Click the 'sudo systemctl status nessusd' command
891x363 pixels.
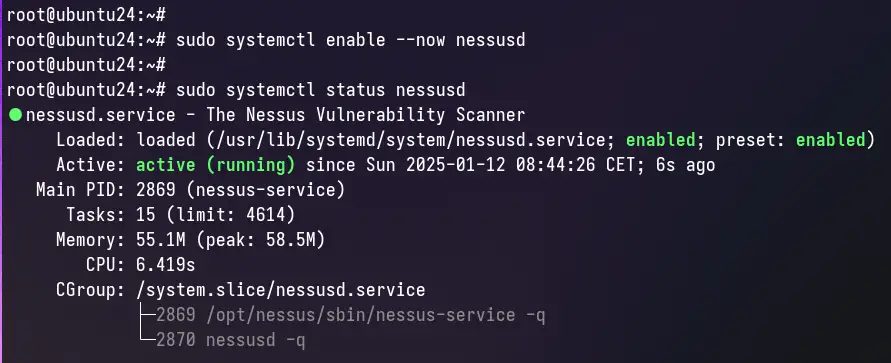pyautogui.click(x=320, y=90)
